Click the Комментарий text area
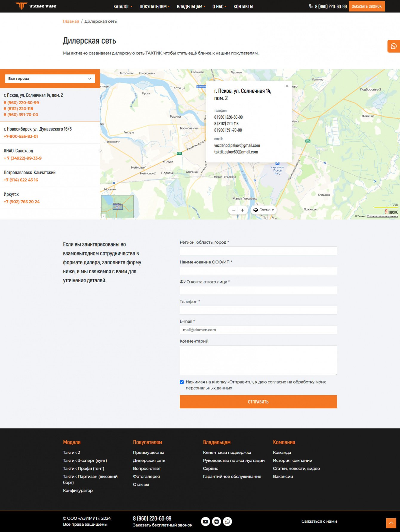400x532 pixels. [x=258, y=360]
